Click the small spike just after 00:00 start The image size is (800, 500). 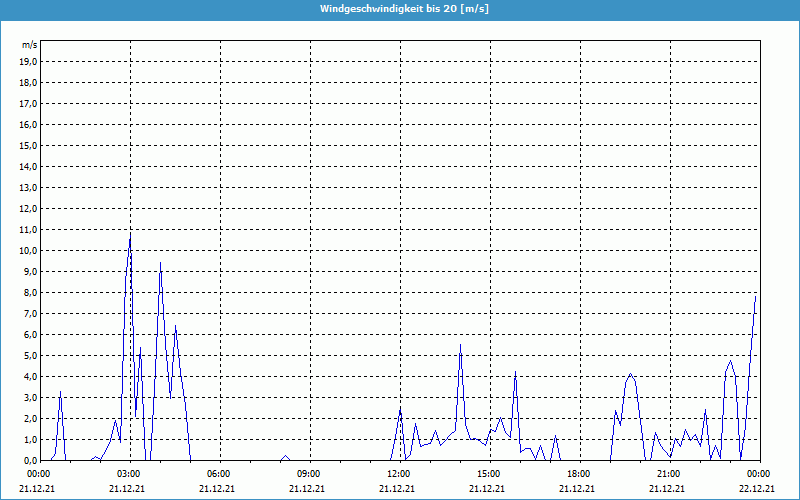pos(60,392)
